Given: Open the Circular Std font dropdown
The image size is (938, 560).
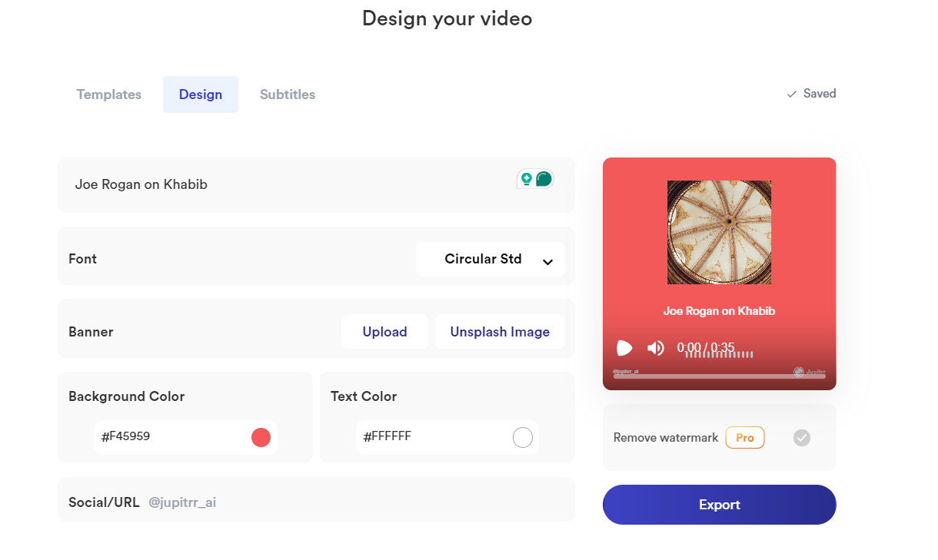Looking at the screenshot, I should pos(491,259).
